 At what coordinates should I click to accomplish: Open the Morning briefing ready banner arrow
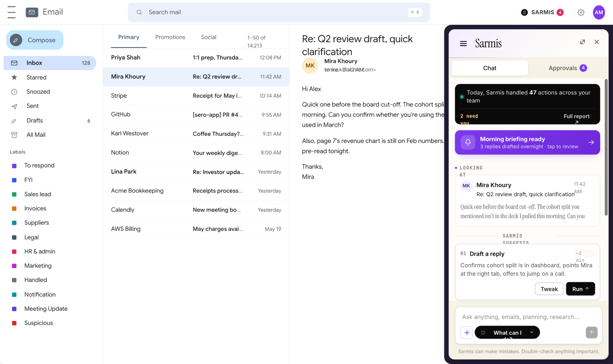coord(591,142)
